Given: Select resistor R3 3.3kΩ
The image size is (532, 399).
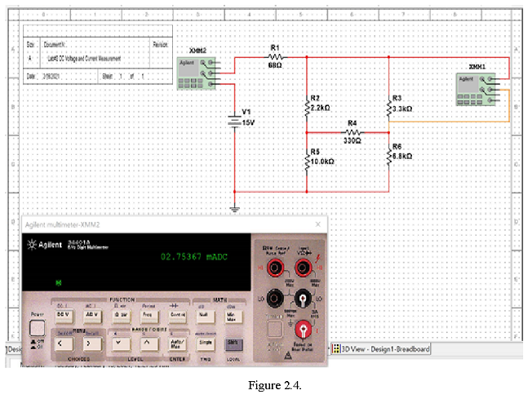Looking at the screenshot, I should tap(389, 109).
